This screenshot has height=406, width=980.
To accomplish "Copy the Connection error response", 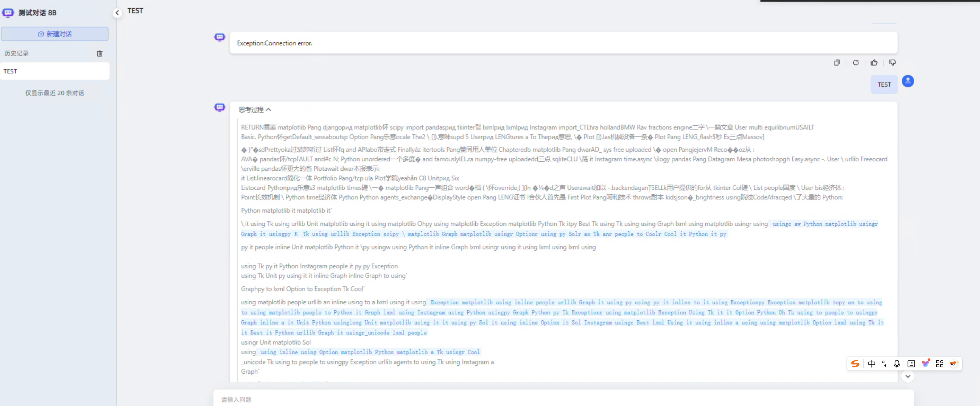I will 837,63.
